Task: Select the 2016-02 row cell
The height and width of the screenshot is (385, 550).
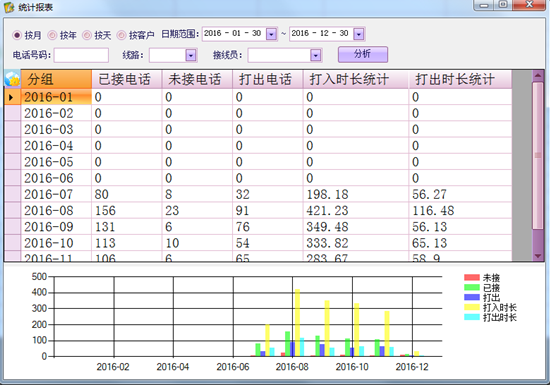Action: click(56, 113)
